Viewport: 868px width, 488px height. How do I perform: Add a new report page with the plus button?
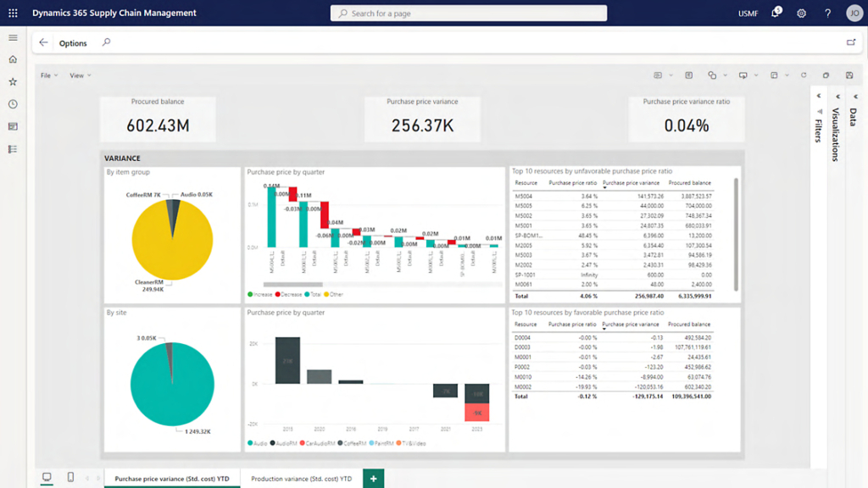(x=373, y=478)
